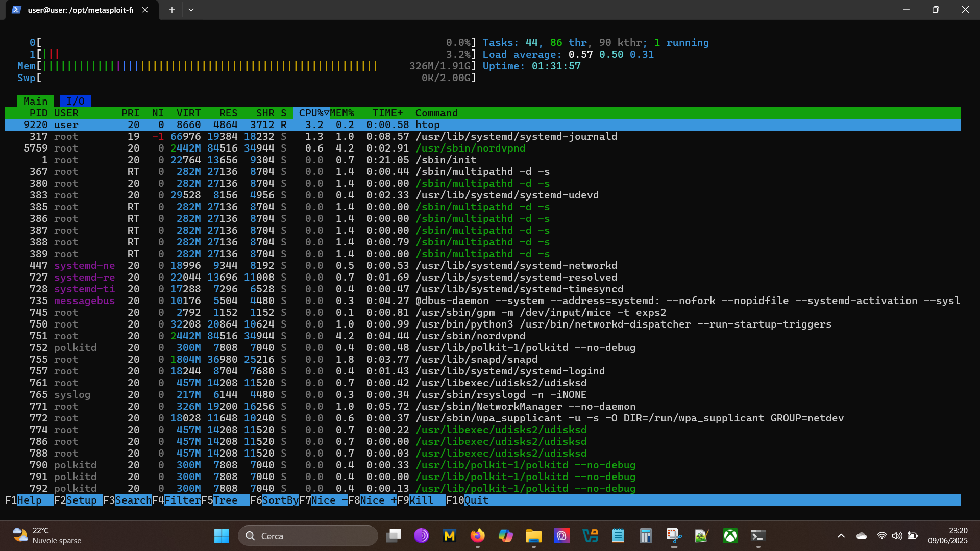Sort by the PID column header
Viewport: 980px width, 551px height.
(x=38, y=113)
